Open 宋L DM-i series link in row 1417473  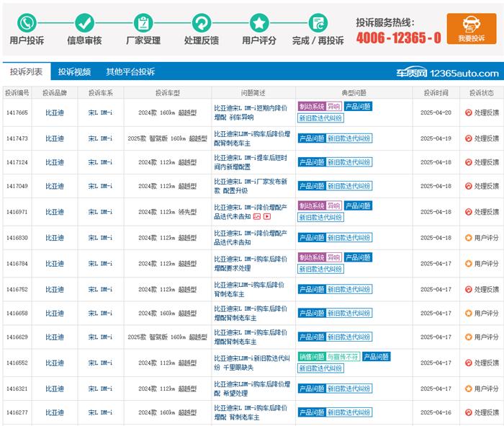100,138
